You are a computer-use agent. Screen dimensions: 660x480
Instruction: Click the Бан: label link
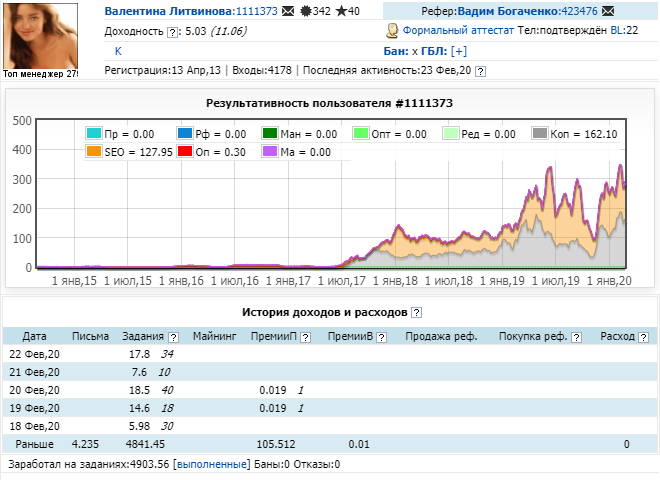(396, 51)
